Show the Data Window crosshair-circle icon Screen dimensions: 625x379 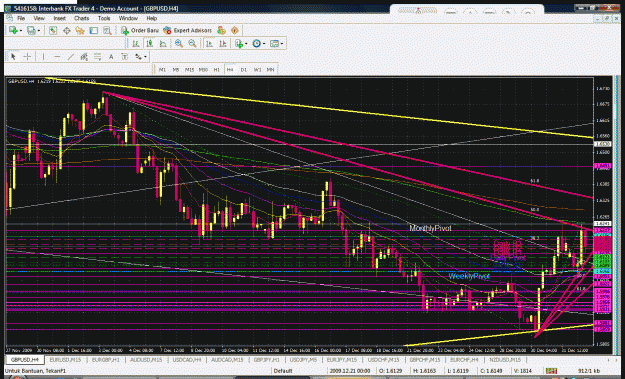pos(67,30)
